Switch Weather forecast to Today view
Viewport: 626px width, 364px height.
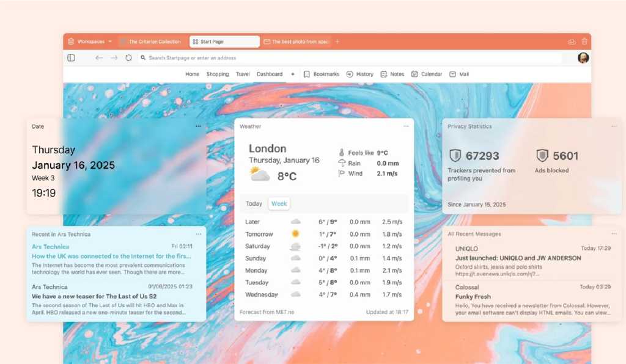click(253, 203)
